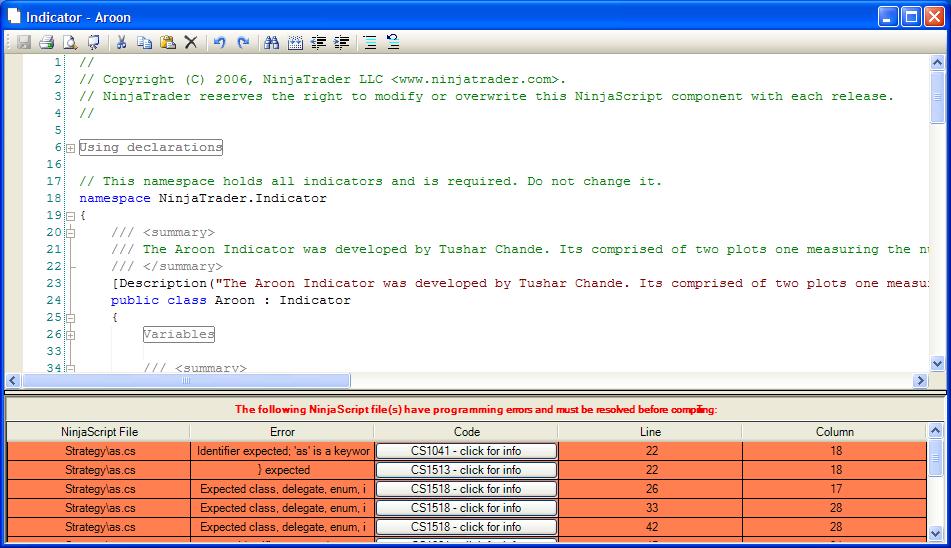
Task: Click the collapsed 'Using declarations' box
Action: tap(151, 147)
